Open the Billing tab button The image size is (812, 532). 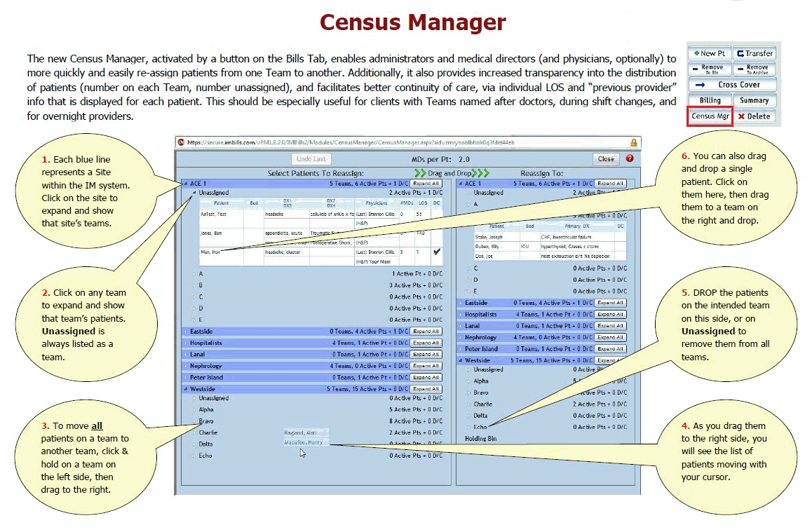(x=710, y=100)
